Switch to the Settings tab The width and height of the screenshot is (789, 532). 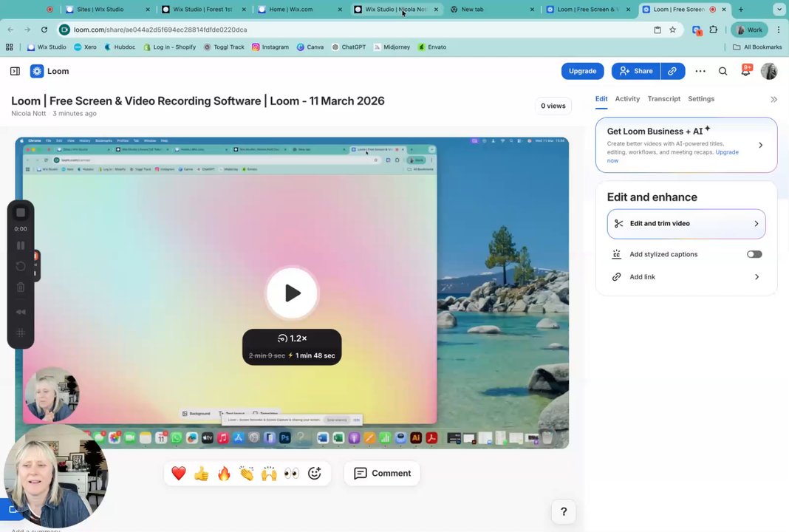pos(701,99)
